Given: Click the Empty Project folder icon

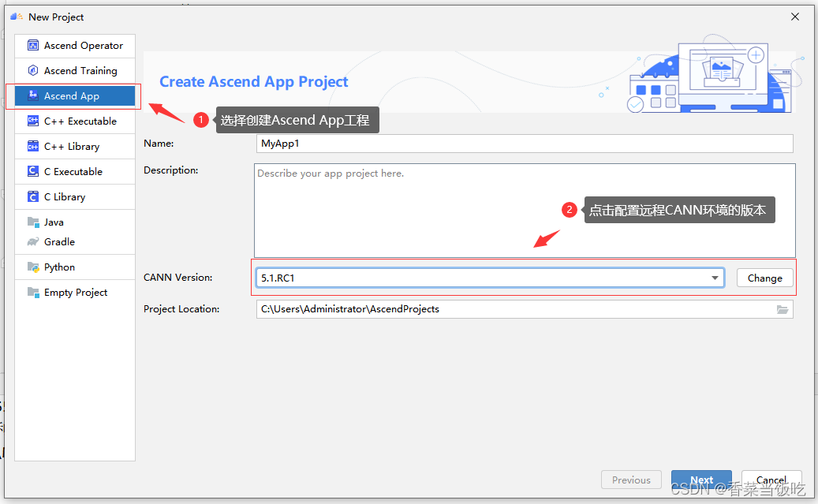Looking at the screenshot, I should coord(33,293).
